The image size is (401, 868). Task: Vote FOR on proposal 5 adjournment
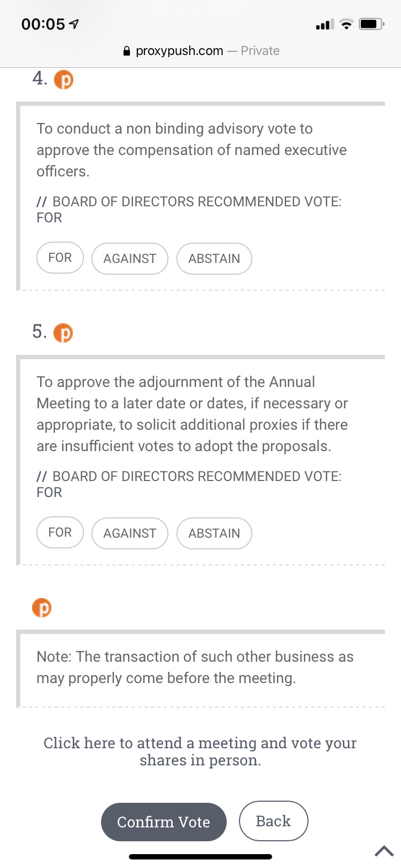point(60,532)
